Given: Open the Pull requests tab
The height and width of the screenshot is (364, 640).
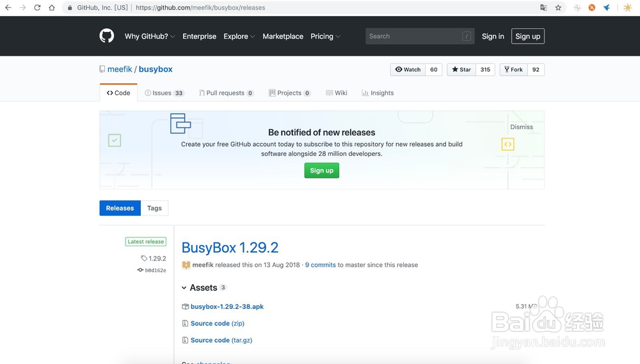Looking at the screenshot, I should (x=226, y=93).
